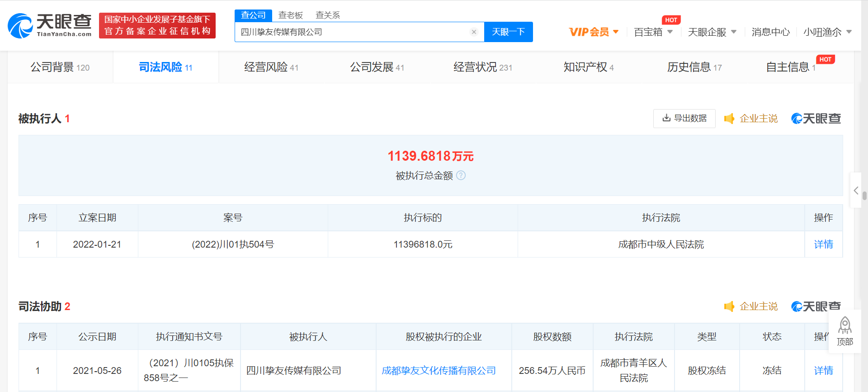Viewport: 868px width, 392px height.
Task: Open the 小咁渔尒 user account dropdown
Action: click(x=827, y=32)
